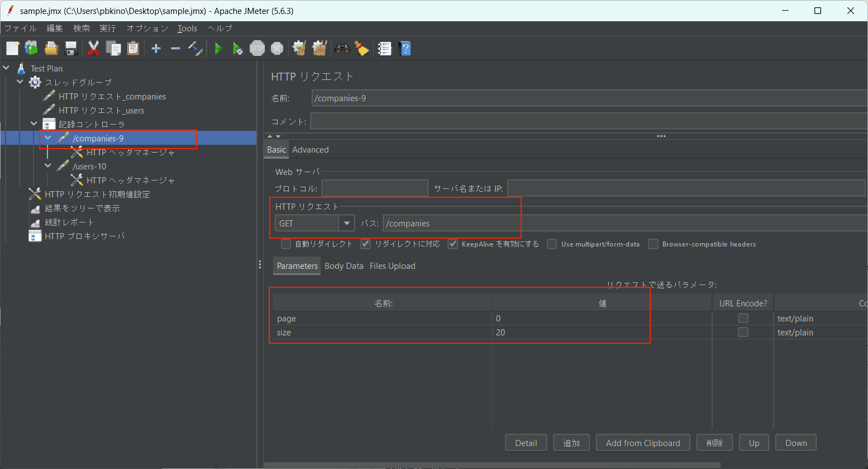Screen dimensions: 868x469
Task: Collapse the 記録コントローラ node
Action: click(x=34, y=124)
